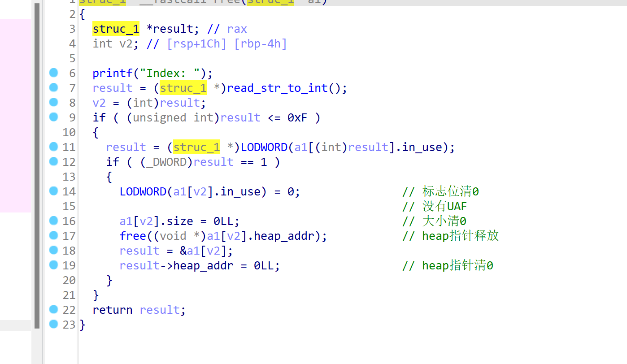Toggle breakpoint dot on line 18

click(x=53, y=250)
